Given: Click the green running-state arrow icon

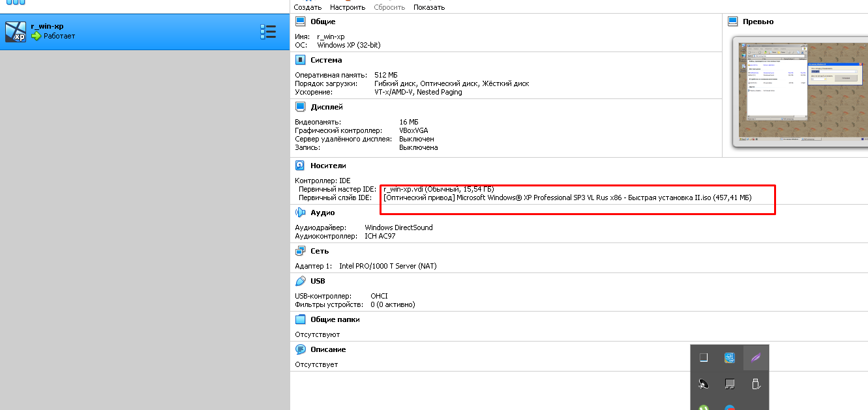Looking at the screenshot, I should click(x=37, y=37).
